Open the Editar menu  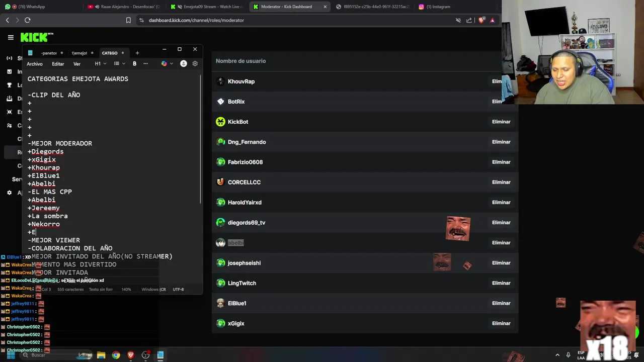coord(58,64)
